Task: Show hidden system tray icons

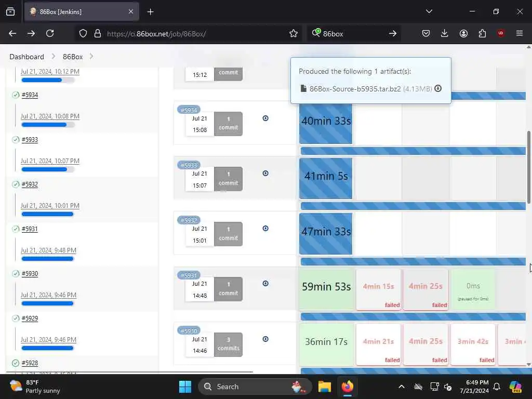Action: click(x=402, y=387)
